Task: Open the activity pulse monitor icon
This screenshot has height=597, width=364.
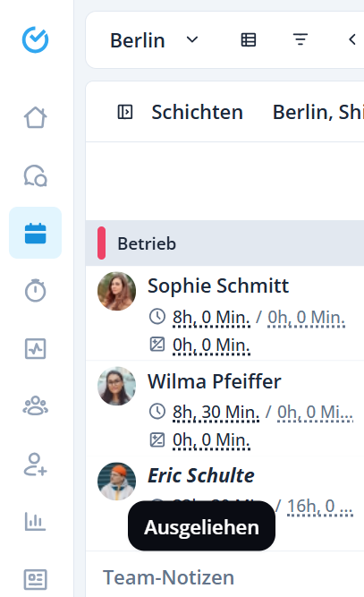Action: click(x=36, y=348)
